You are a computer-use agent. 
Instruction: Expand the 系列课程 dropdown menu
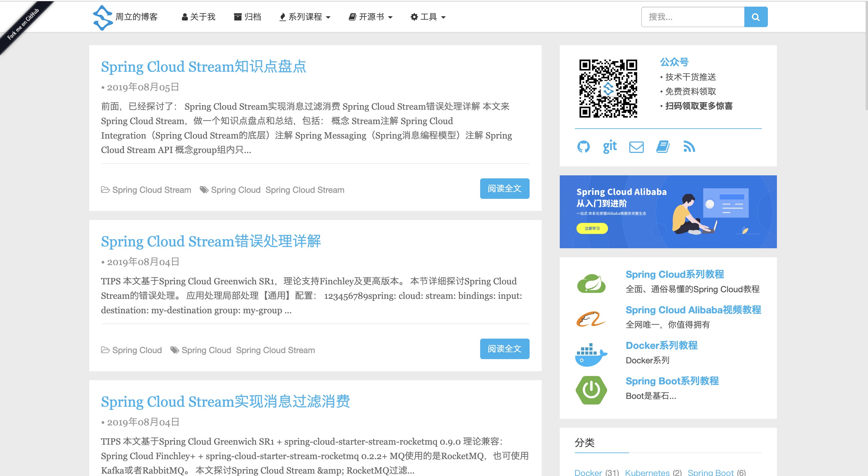coord(305,17)
